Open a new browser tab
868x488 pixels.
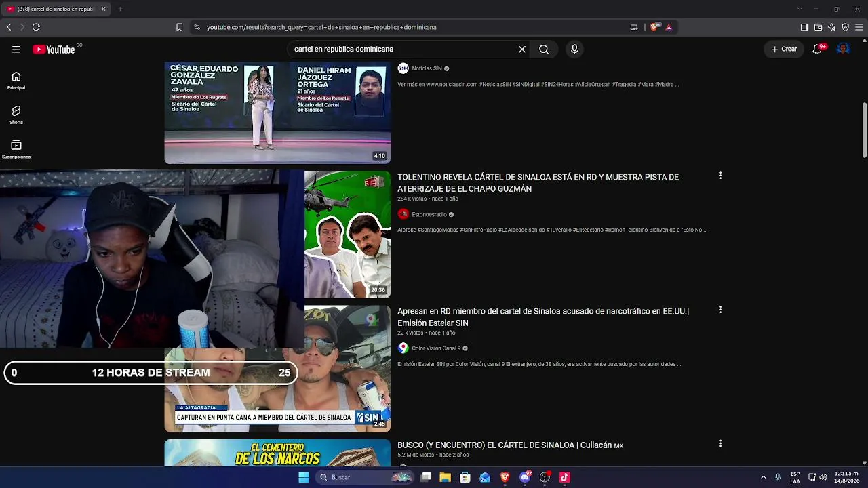(120, 9)
